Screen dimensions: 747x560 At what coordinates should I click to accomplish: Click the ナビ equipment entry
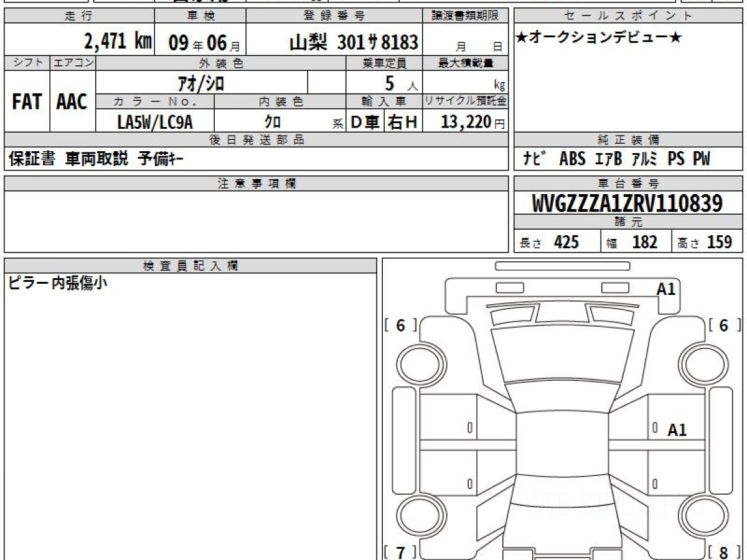535,159
